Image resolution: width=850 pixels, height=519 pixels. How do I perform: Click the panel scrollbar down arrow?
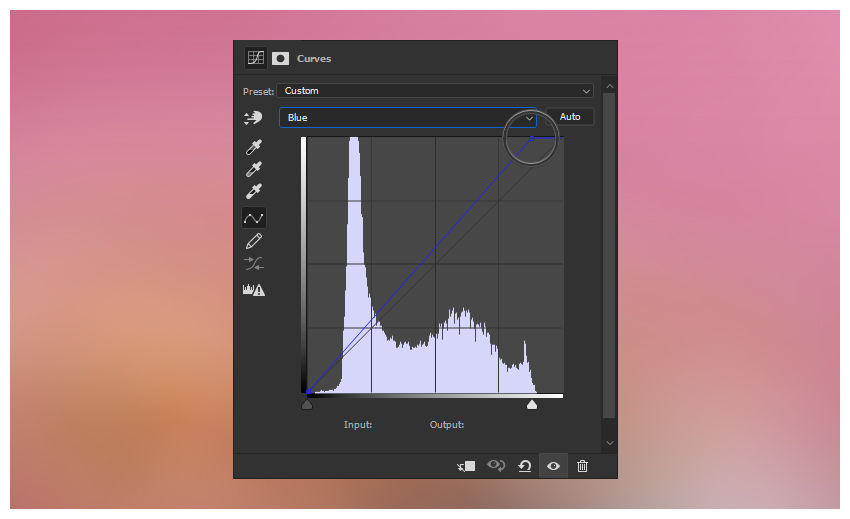click(x=610, y=443)
